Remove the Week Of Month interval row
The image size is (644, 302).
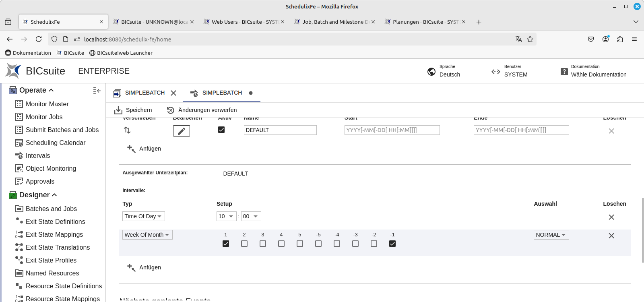point(611,236)
